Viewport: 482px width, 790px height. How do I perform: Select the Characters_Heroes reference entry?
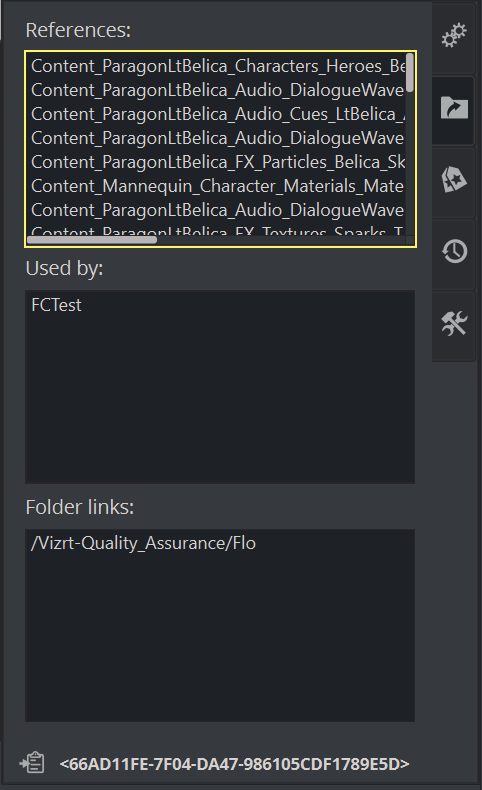point(218,66)
